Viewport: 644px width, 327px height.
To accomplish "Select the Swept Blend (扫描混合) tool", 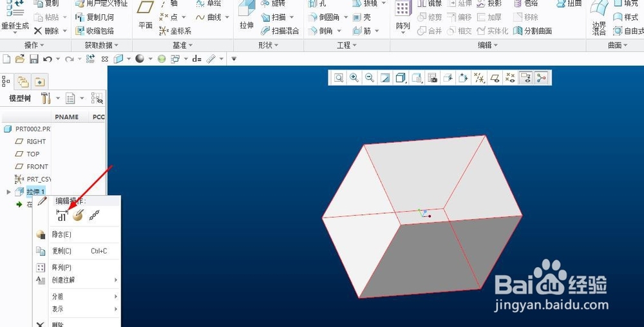I will [x=280, y=31].
